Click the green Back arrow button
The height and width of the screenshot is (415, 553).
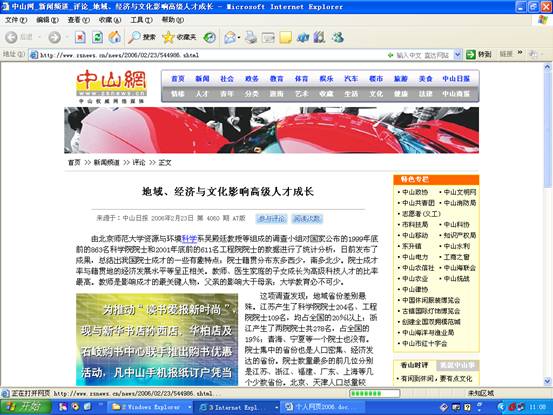[11, 37]
